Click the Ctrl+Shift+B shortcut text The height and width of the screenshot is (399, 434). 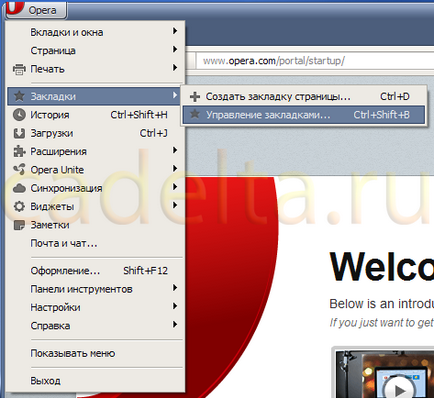tap(381, 115)
